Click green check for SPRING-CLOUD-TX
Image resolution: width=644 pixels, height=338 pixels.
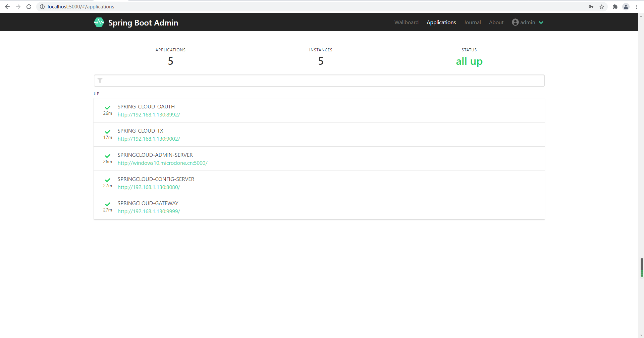(x=108, y=132)
